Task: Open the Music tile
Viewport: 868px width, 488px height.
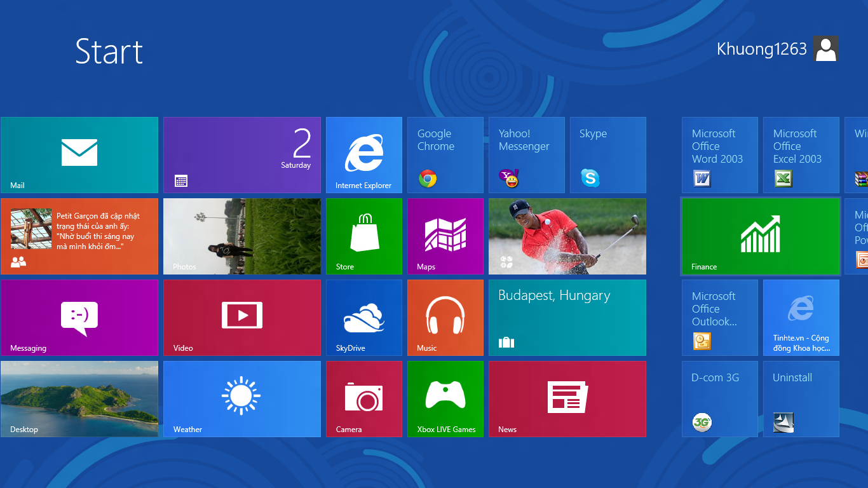Action: pos(445,318)
